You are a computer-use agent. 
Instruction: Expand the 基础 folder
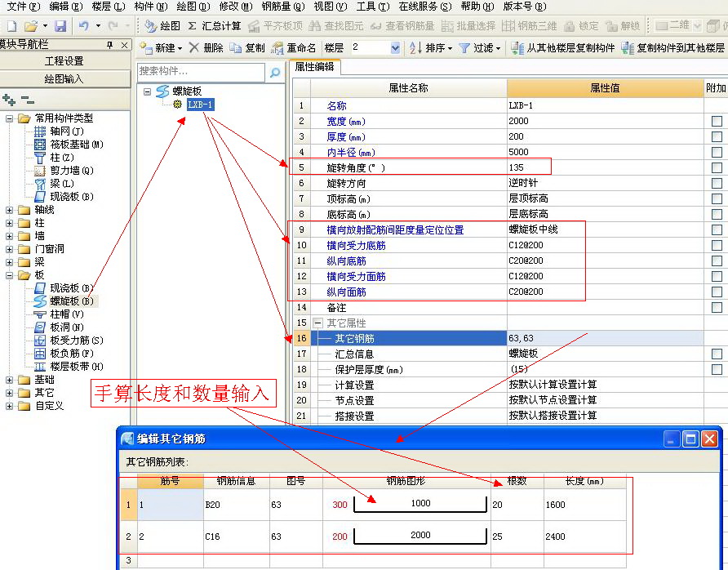point(9,380)
